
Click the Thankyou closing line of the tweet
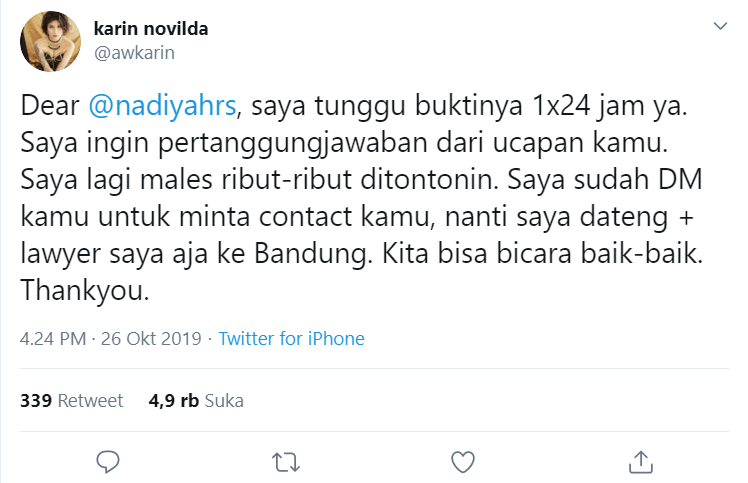[85, 290]
